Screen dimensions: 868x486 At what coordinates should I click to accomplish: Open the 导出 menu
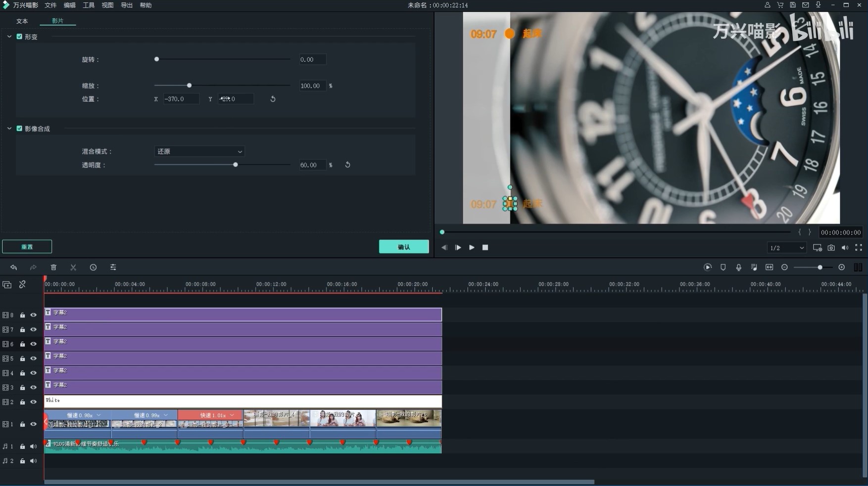click(127, 5)
